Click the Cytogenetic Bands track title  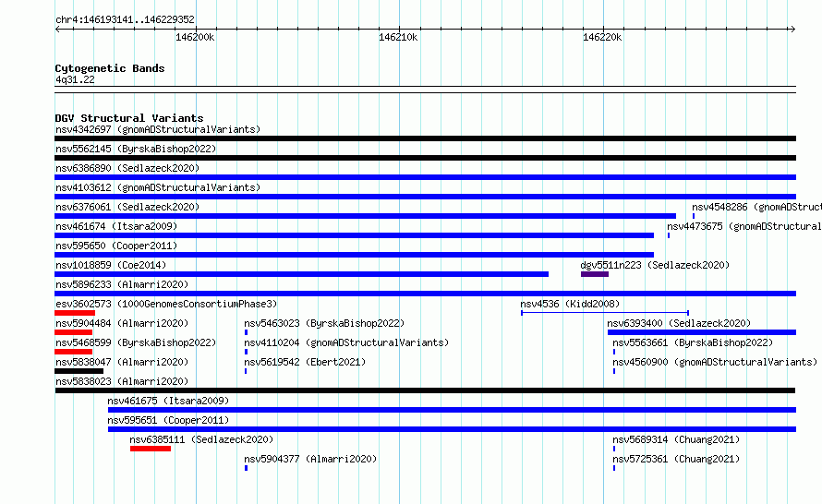click(x=110, y=68)
